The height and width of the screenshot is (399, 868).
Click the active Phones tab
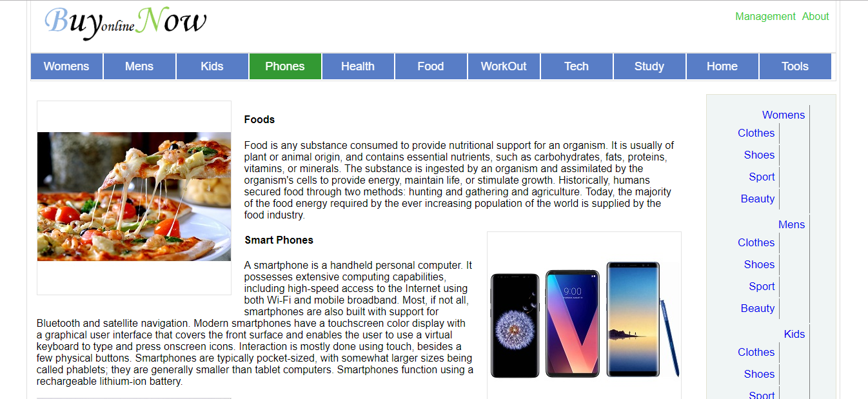285,66
